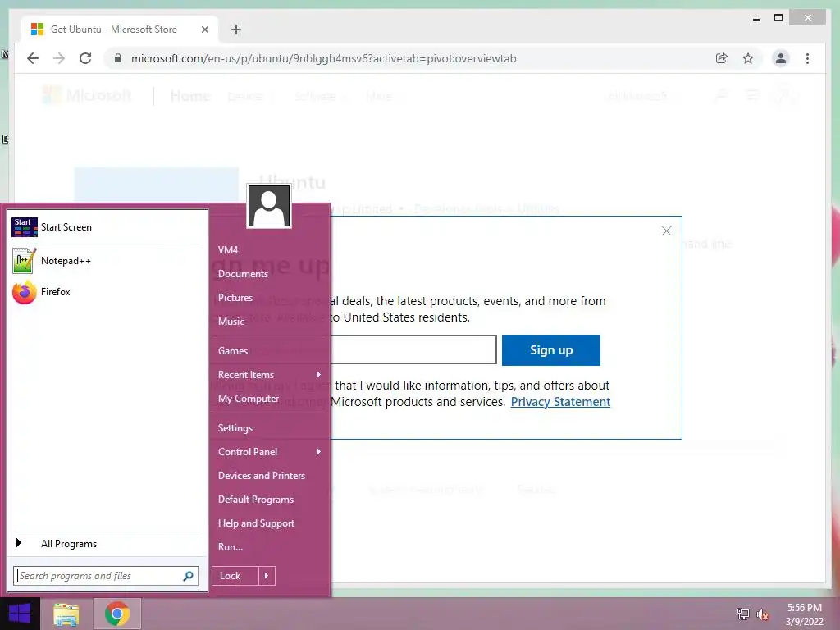Bookmark this page with the star icon

[x=748, y=58]
